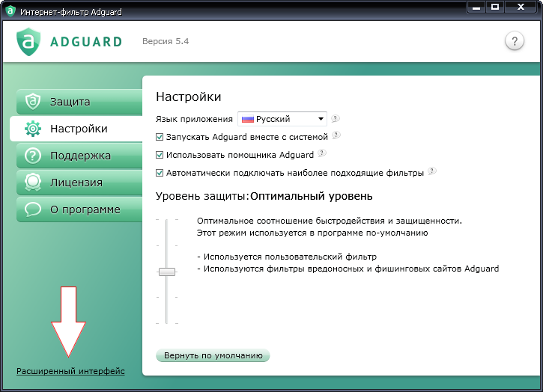Toggle Запускать Adguard вместе с системой checkbox

pos(160,137)
